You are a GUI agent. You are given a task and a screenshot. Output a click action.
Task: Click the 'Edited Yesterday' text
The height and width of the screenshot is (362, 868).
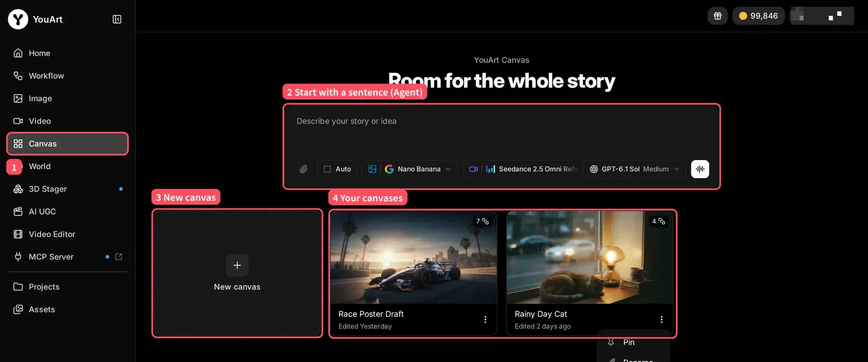(365, 326)
